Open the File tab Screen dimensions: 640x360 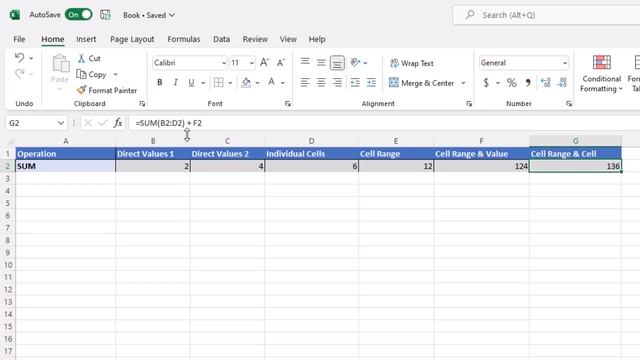pyautogui.click(x=19, y=39)
